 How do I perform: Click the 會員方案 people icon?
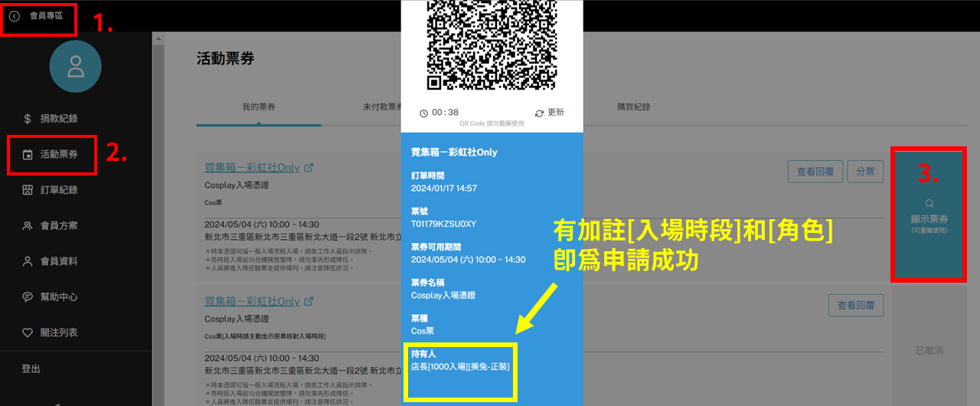(28, 226)
